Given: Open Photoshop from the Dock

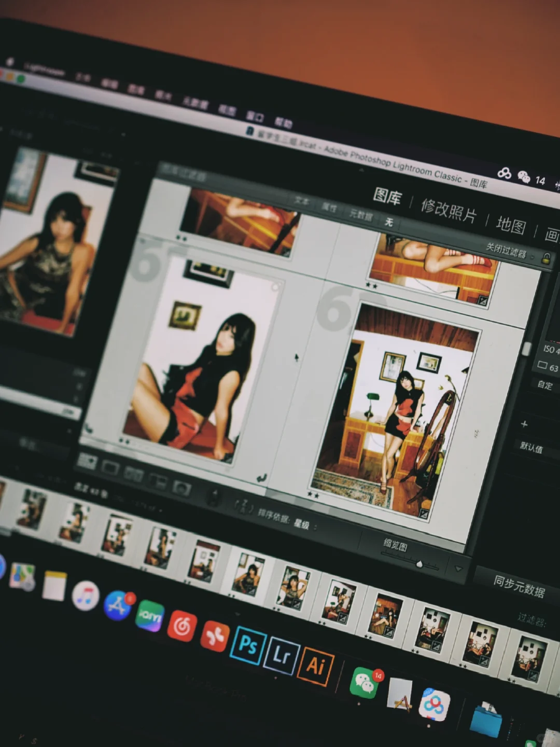Looking at the screenshot, I should (248, 645).
